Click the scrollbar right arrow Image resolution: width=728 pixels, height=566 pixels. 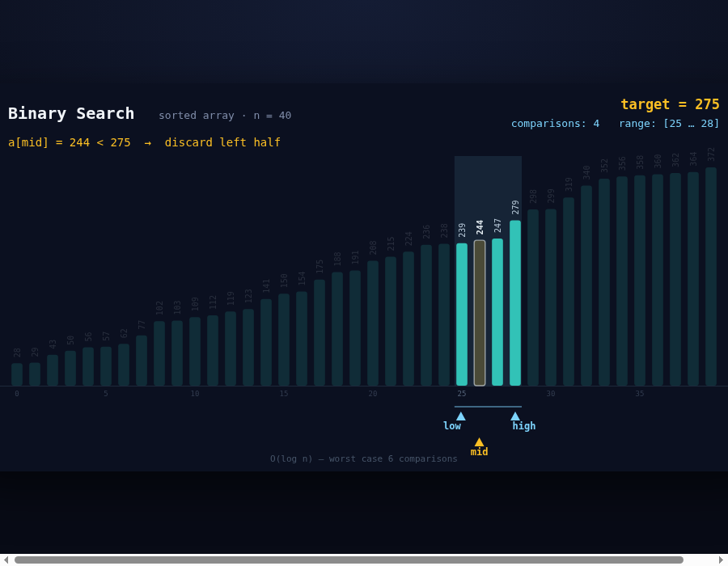coord(722,560)
